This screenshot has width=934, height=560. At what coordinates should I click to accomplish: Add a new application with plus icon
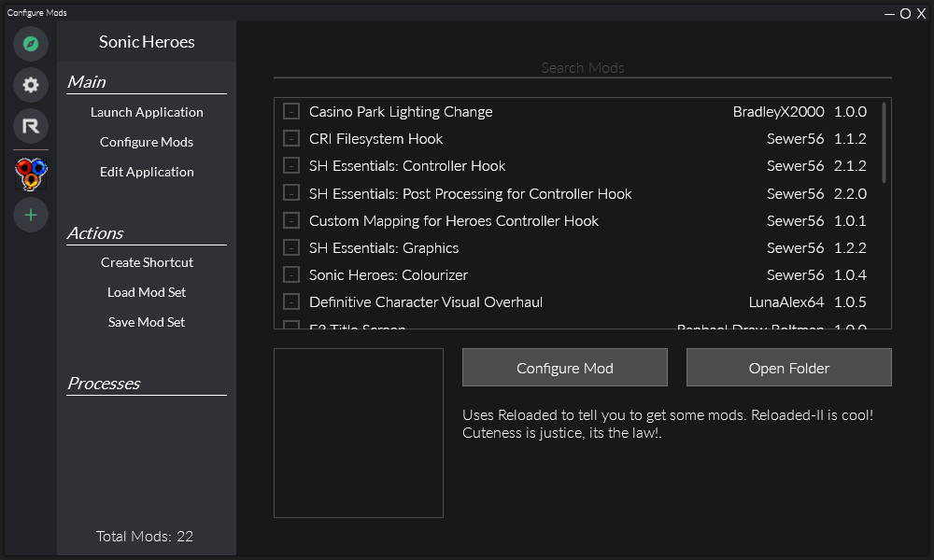pos(30,215)
